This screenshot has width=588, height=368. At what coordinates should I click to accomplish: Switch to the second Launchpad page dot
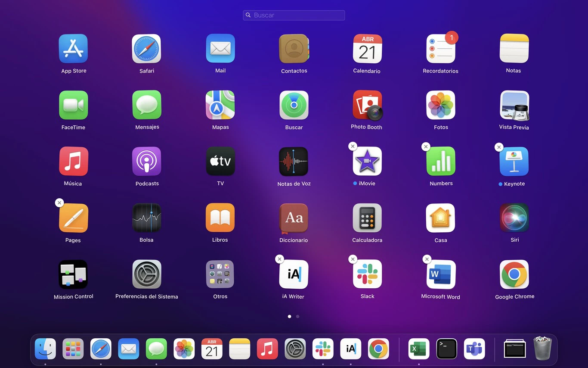(x=297, y=316)
